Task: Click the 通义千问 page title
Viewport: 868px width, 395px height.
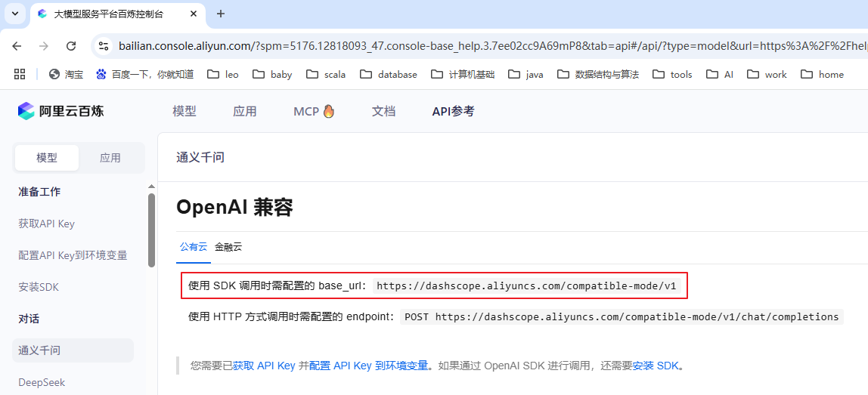Action: click(x=200, y=157)
